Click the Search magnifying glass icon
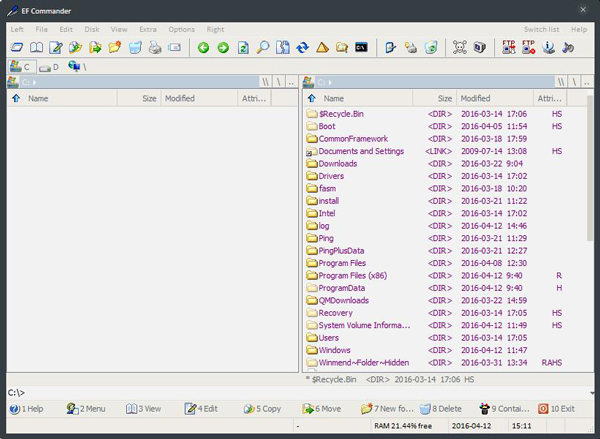 point(262,47)
